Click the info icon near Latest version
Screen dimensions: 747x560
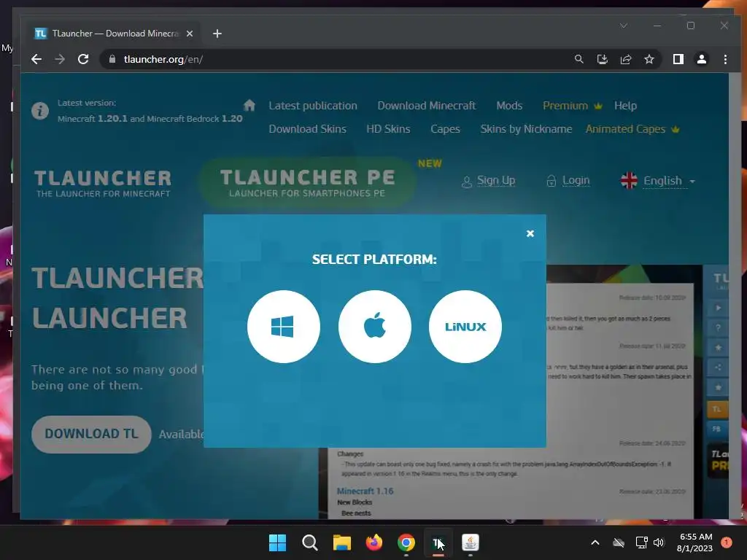pos(40,111)
